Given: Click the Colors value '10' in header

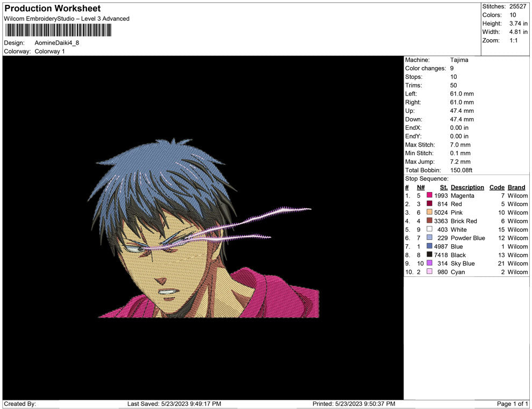Looking at the screenshot, I should pyautogui.click(x=513, y=15).
